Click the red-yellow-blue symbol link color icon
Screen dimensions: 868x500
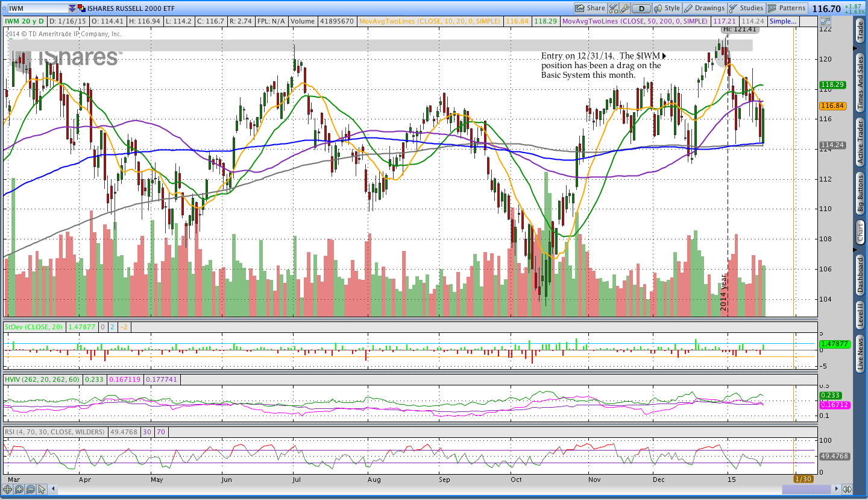tap(83, 8)
